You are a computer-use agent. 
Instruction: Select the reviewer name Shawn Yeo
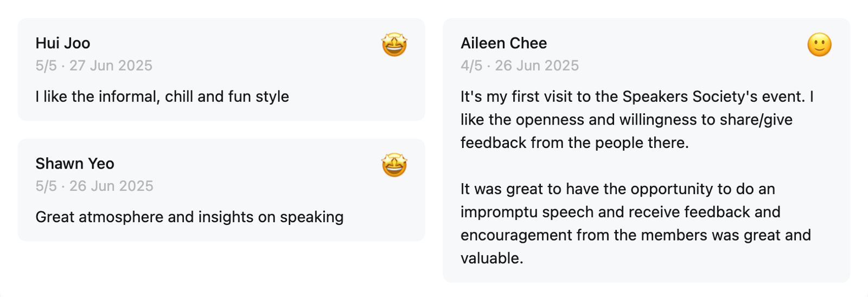coord(75,164)
